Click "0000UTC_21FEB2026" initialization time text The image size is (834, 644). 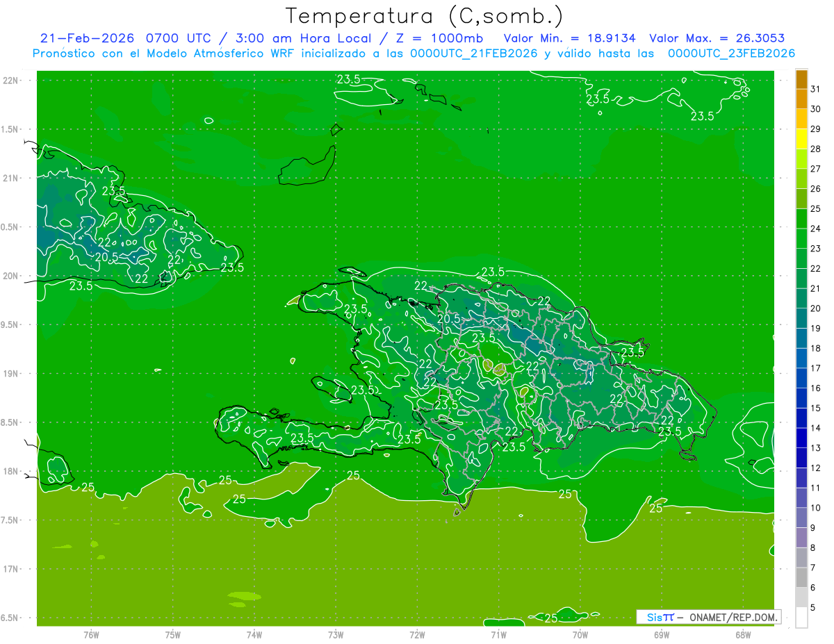click(x=474, y=53)
